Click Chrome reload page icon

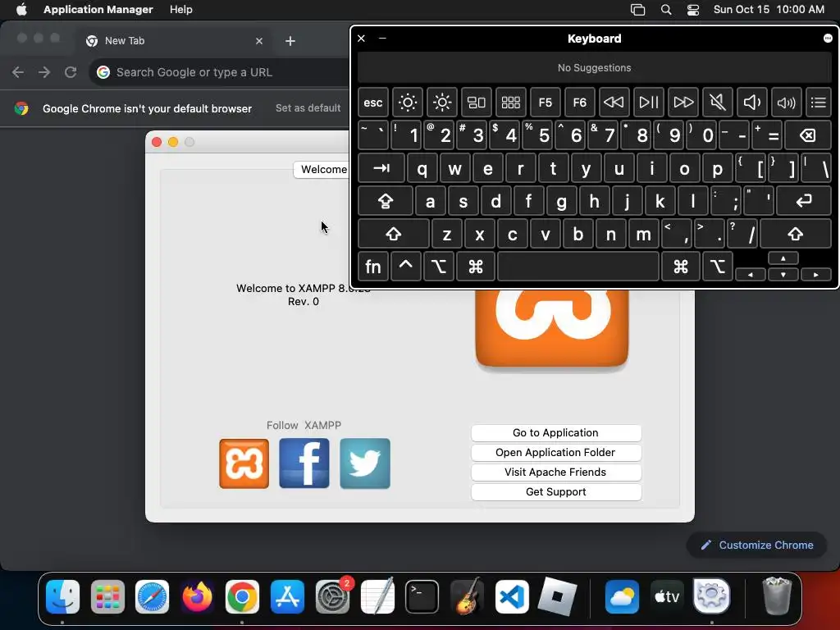(x=71, y=72)
